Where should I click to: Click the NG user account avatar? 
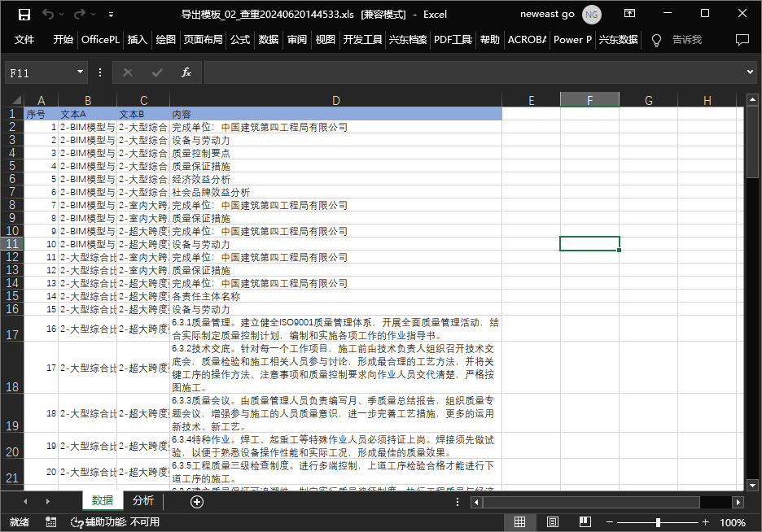pos(592,14)
